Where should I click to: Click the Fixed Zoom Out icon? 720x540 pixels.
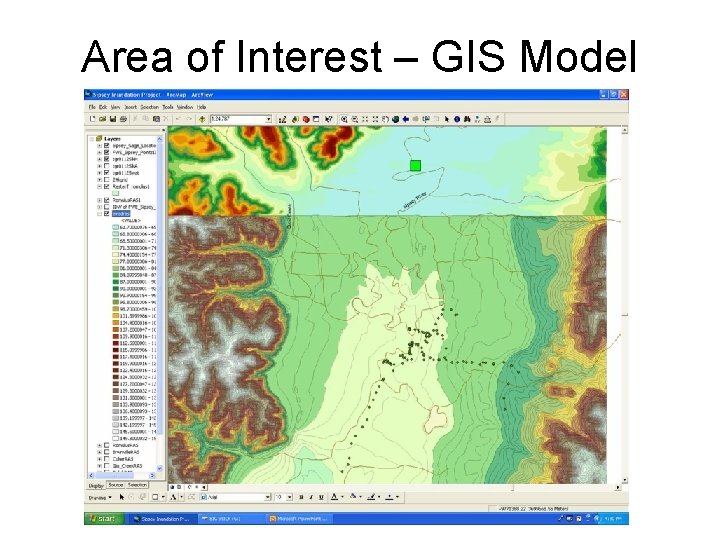pos(375,119)
